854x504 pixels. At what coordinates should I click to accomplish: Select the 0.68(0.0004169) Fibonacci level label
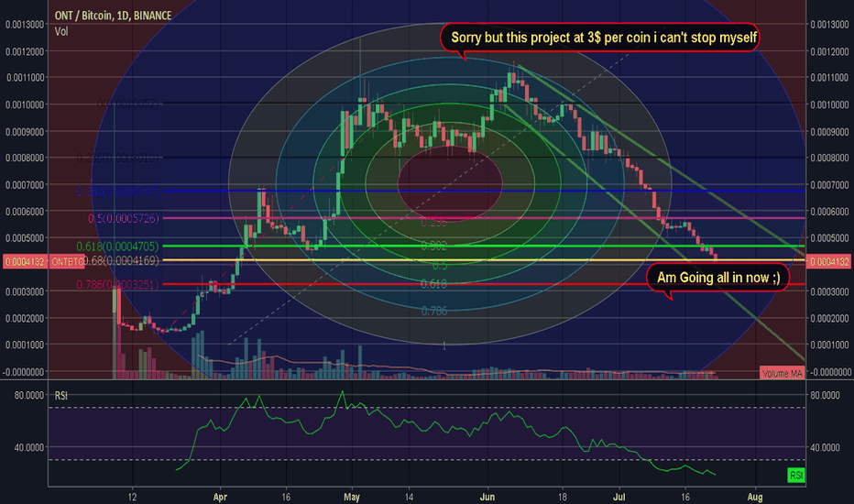pyautogui.click(x=121, y=260)
